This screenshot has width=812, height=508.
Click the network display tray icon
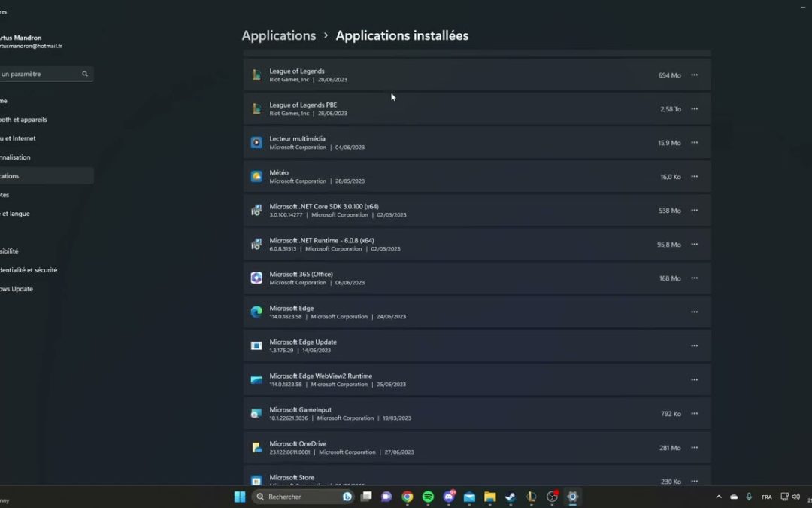784,497
